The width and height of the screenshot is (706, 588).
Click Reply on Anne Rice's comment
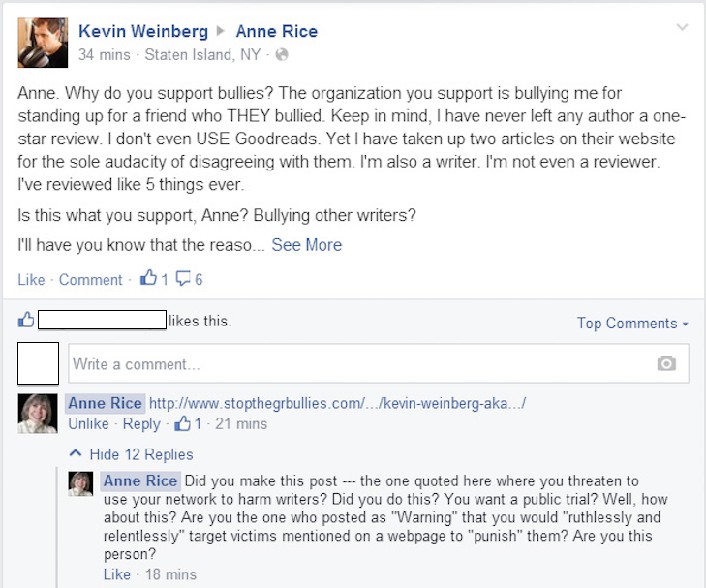click(141, 423)
